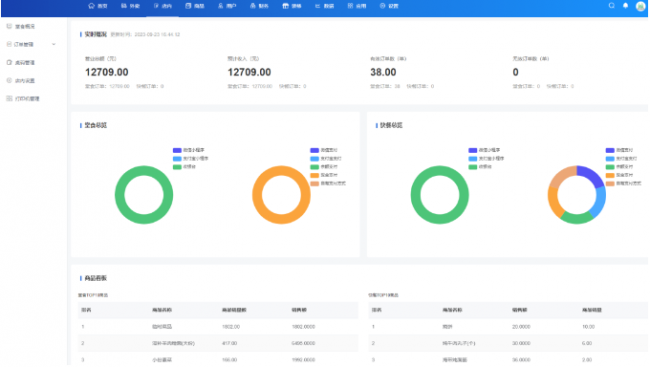Switch to the 财务 finance tab
Viewport: 650px width, 367px height.
pos(260,6)
